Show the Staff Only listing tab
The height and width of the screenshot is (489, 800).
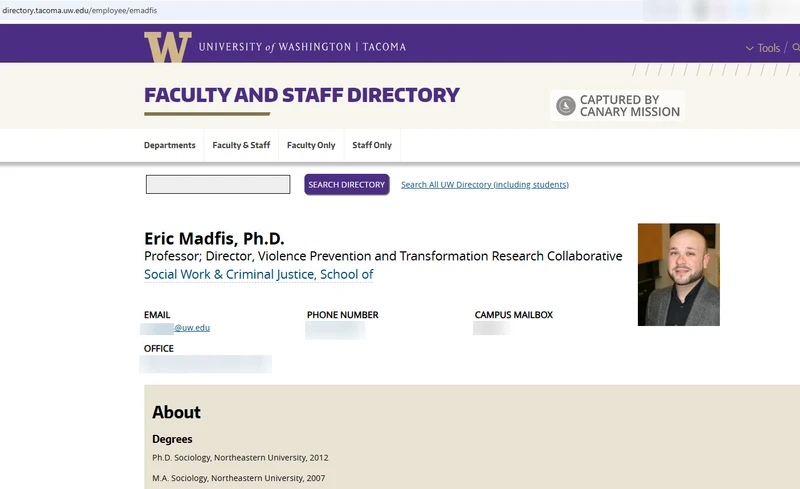[372, 145]
